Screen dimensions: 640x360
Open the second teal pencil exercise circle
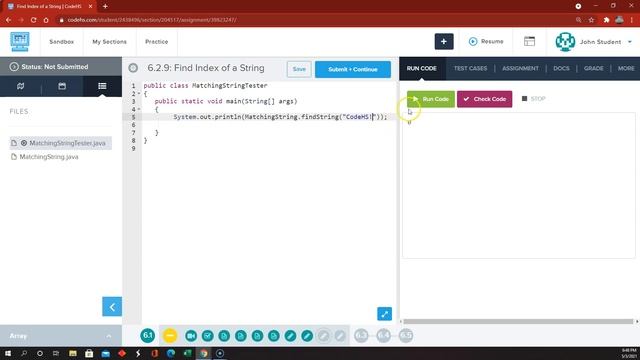307,336
